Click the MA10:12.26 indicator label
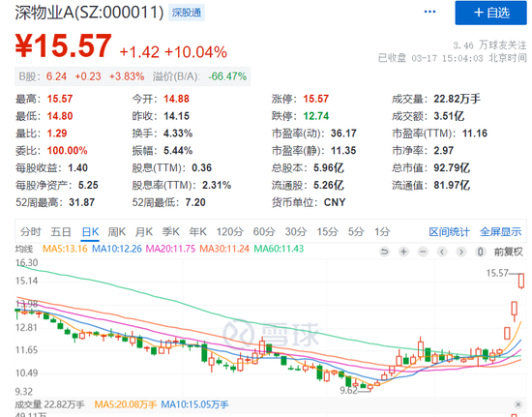Viewport: 532px width, 417px height. tap(117, 249)
